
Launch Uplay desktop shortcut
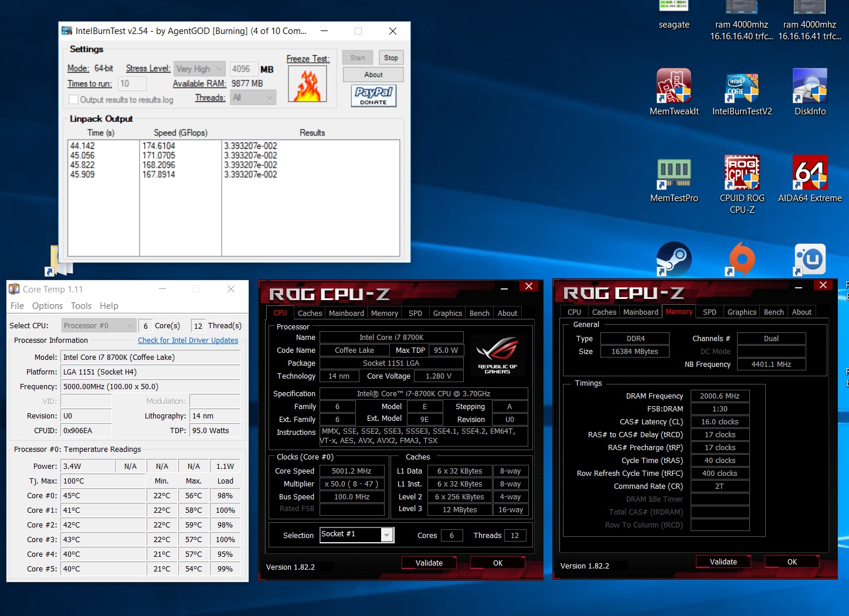(810, 259)
